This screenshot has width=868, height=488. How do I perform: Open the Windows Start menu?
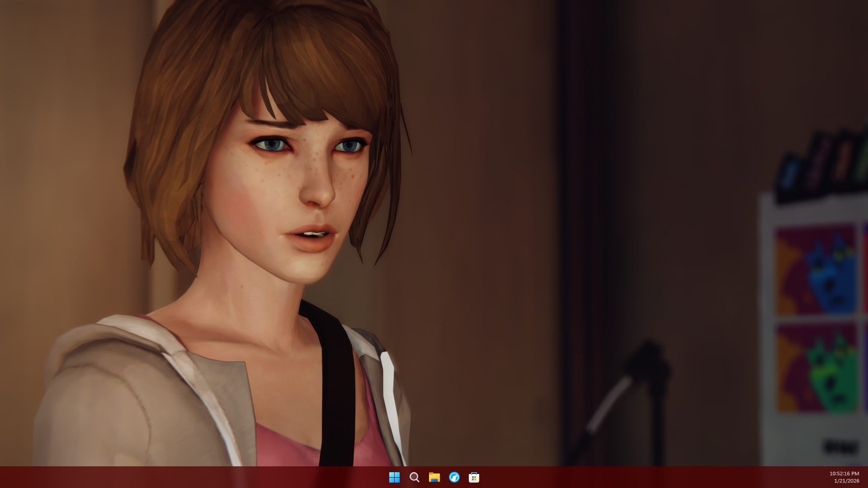pos(394,477)
